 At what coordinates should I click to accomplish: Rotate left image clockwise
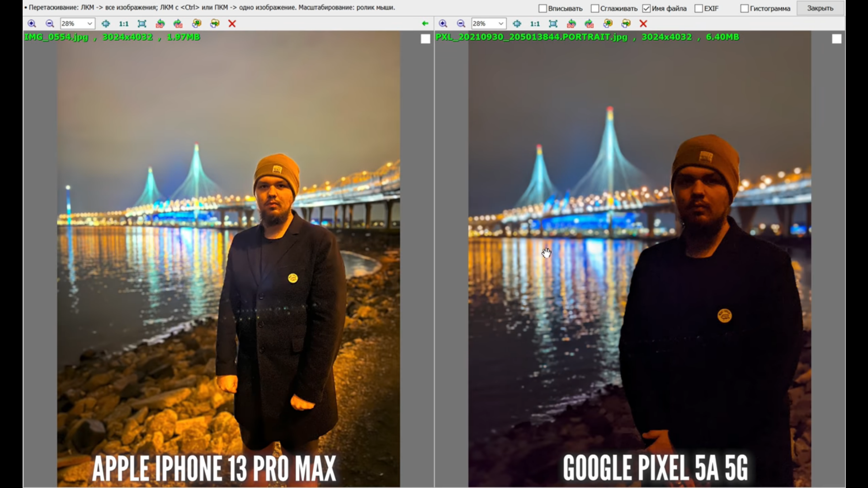tap(178, 23)
